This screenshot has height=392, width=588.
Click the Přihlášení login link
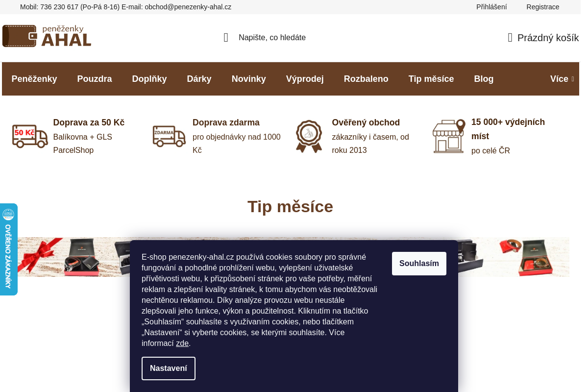[491, 7]
